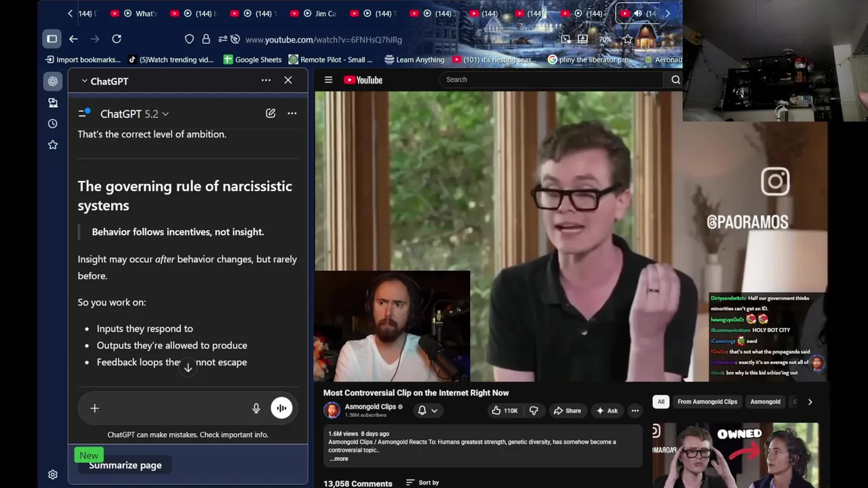Select the Asmongold filter chip
Screen dimensions: 868x488
click(765, 401)
